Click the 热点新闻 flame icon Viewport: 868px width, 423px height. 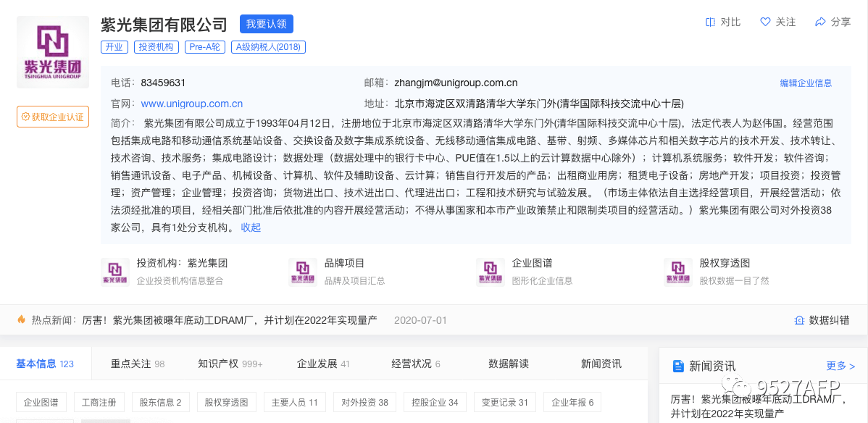point(21,319)
